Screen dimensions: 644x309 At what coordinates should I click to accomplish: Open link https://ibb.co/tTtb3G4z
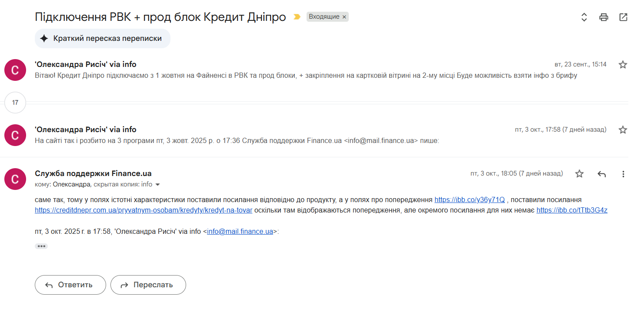[x=572, y=210]
